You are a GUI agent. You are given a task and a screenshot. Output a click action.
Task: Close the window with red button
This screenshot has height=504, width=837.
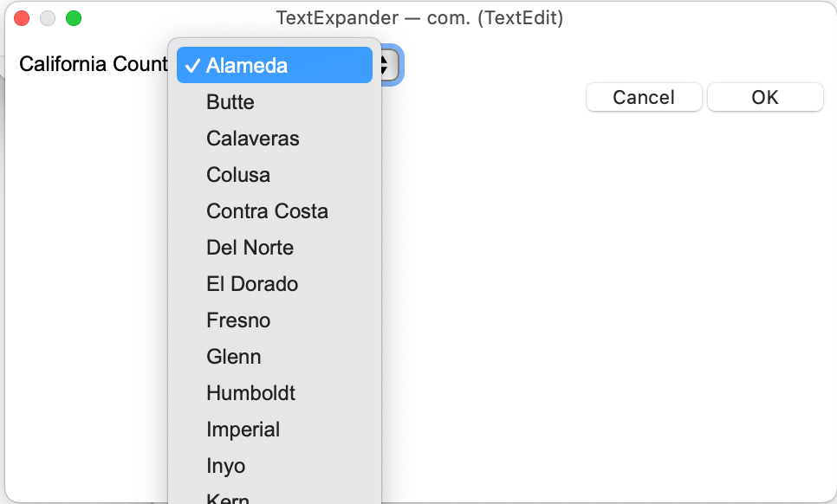click(22, 18)
